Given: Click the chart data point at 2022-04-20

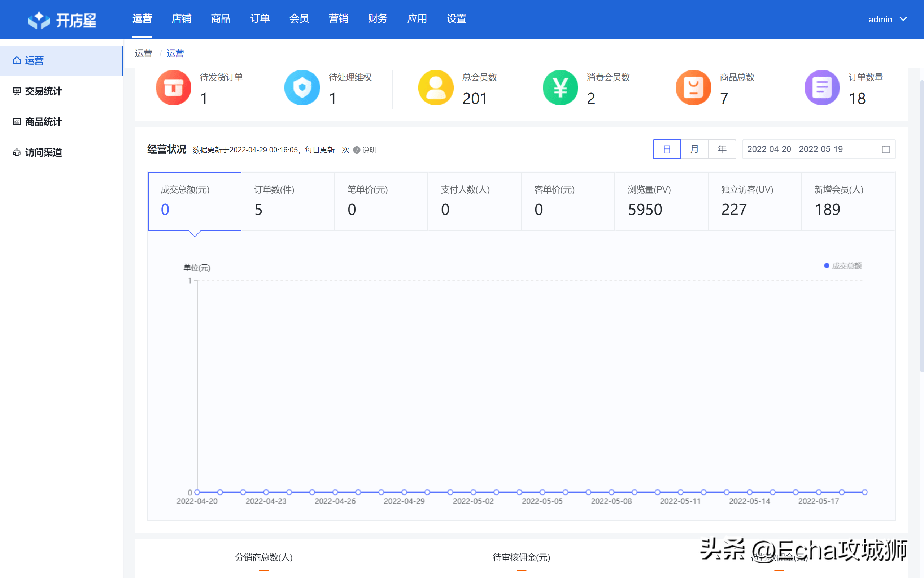Looking at the screenshot, I should [197, 492].
